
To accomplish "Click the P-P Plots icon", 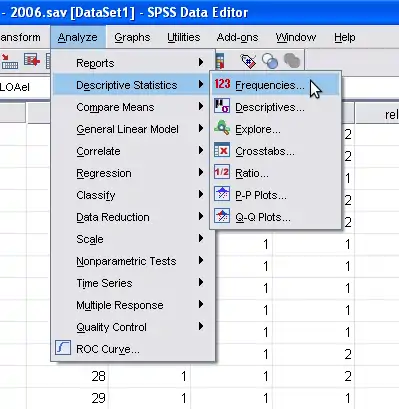I will tap(222, 195).
